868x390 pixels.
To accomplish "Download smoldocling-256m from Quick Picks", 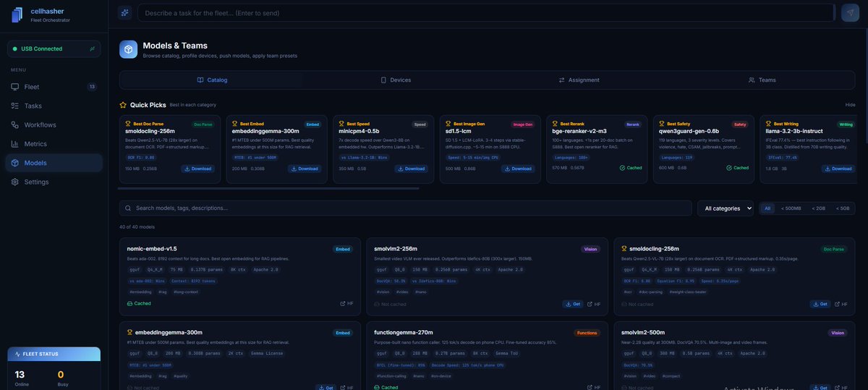I will [197, 169].
